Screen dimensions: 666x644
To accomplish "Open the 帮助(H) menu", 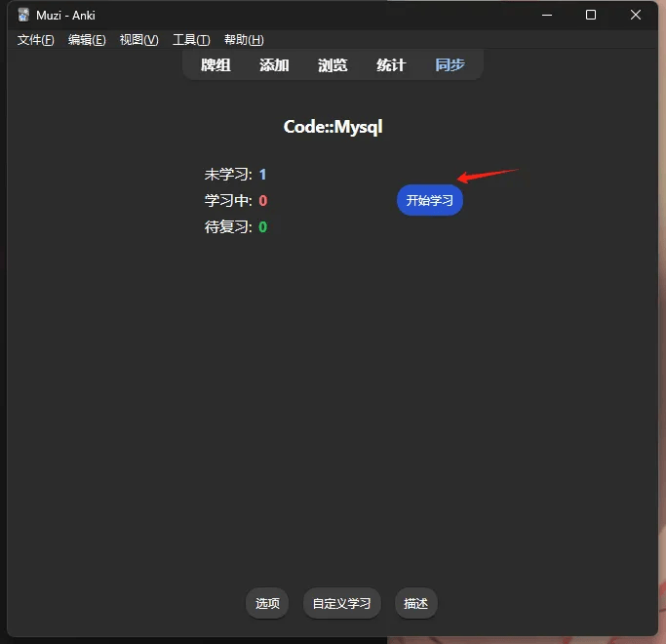I will click(244, 40).
